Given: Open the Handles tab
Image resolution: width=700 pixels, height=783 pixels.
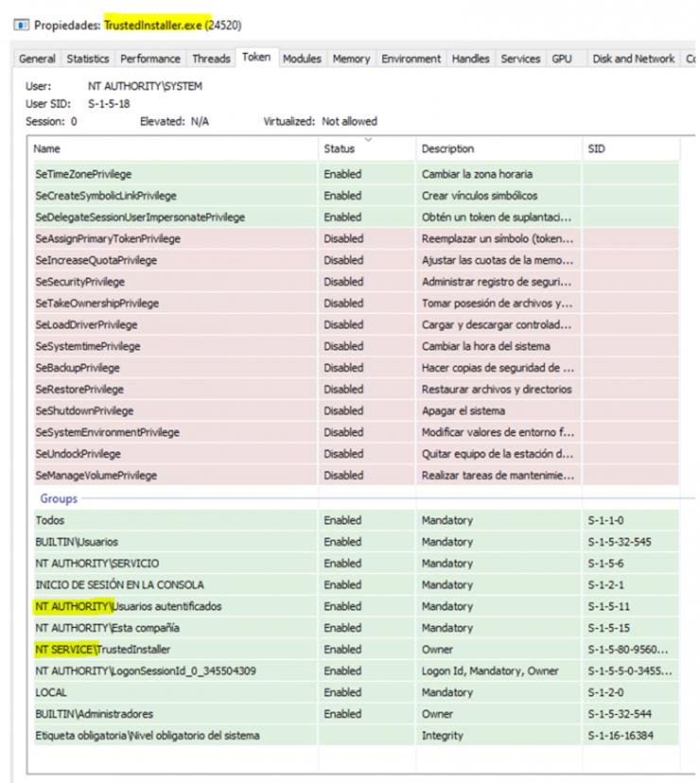Looking at the screenshot, I should click(470, 59).
